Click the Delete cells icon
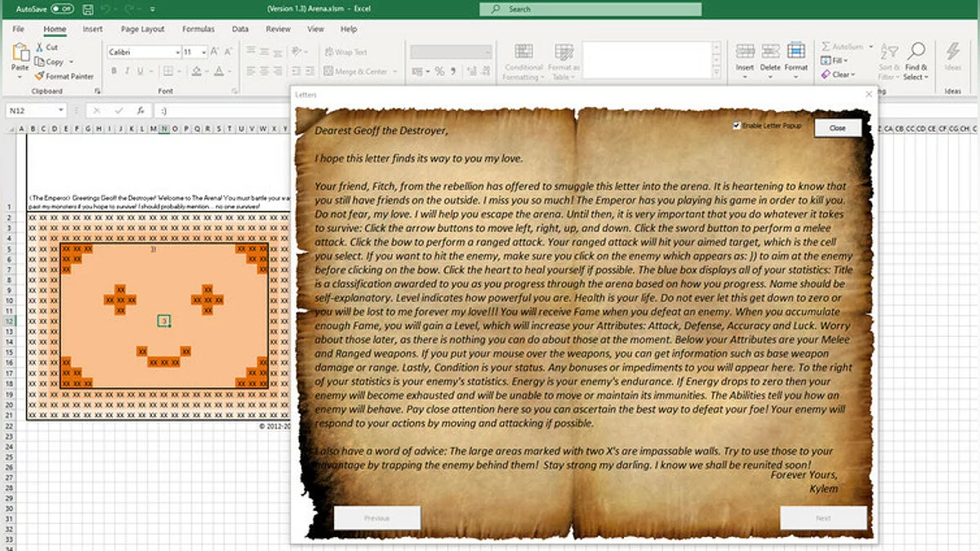980x551 pixels. pos(770,52)
